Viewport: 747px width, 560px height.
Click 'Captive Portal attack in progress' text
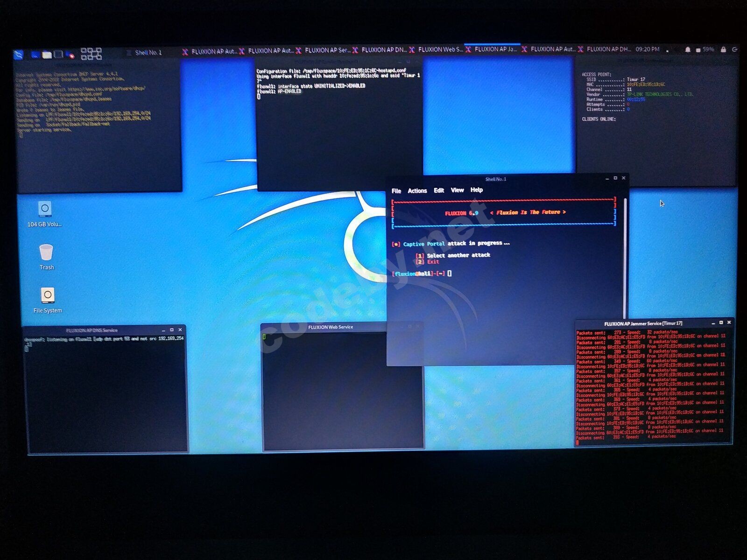pyautogui.click(x=457, y=244)
